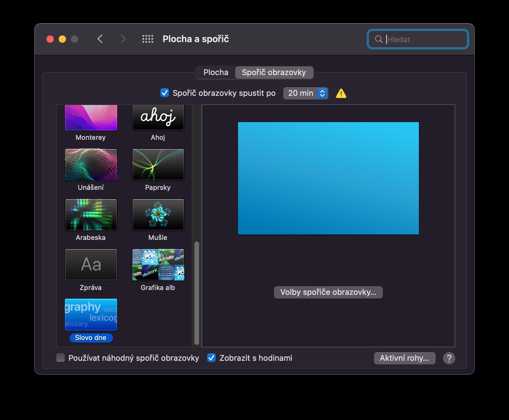
Task: Click the yellow warning triangle icon
Action: [341, 93]
